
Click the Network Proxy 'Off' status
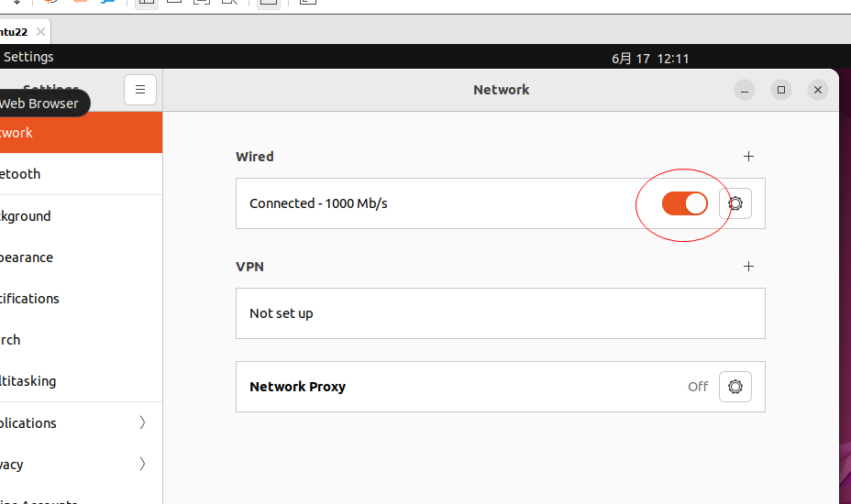[698, 387]
